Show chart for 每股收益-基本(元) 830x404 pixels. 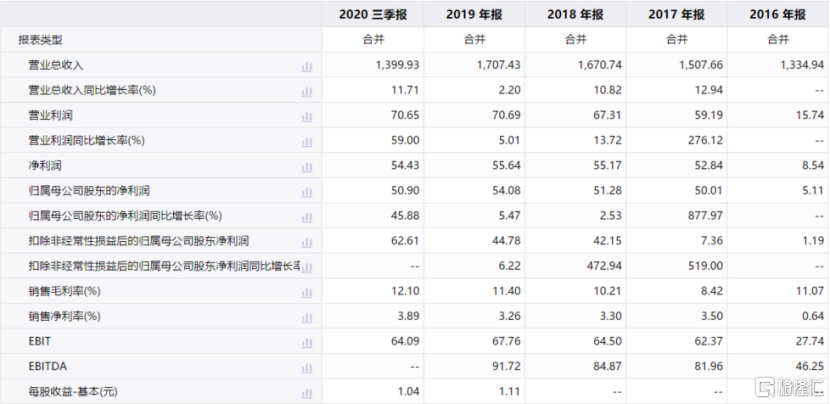(x=307, y=392)
